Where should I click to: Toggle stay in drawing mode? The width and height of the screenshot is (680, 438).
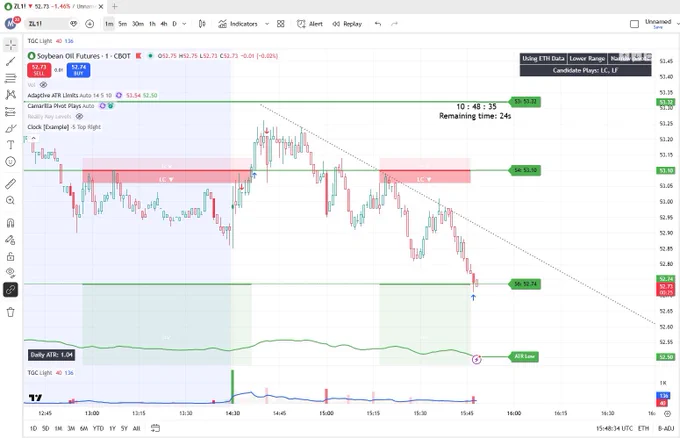tap(11, 240)
